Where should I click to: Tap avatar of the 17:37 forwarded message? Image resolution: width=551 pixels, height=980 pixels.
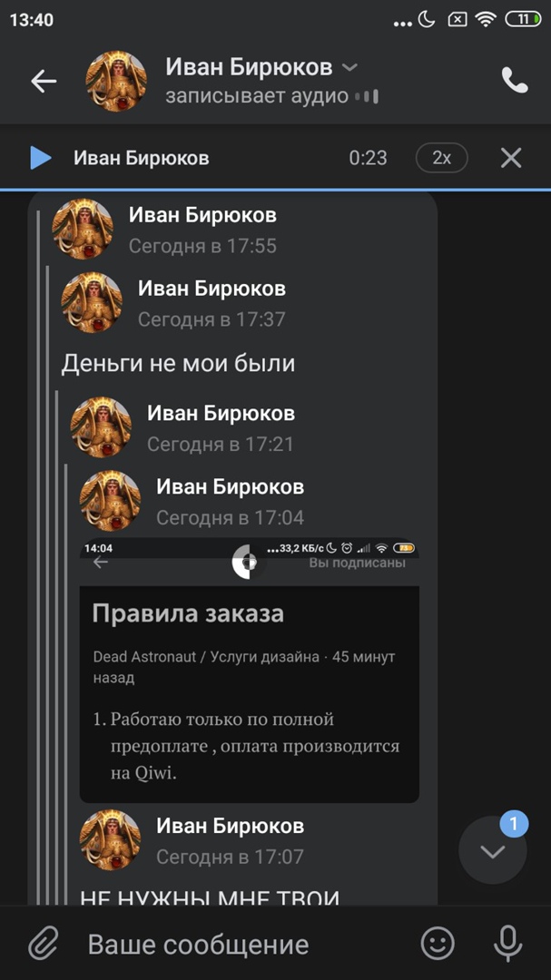(92, 302)
